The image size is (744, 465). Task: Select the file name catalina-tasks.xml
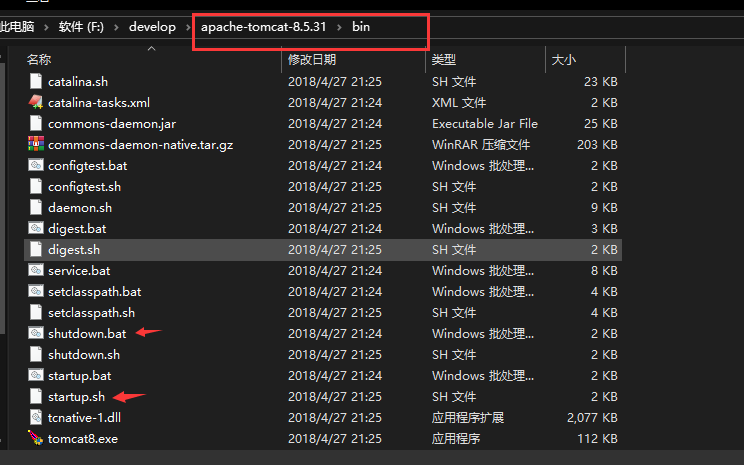coord(99,102)
